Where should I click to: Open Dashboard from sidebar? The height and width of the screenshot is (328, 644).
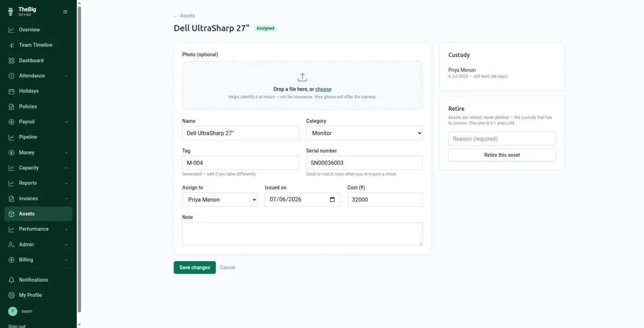click(x=39, y=61)
